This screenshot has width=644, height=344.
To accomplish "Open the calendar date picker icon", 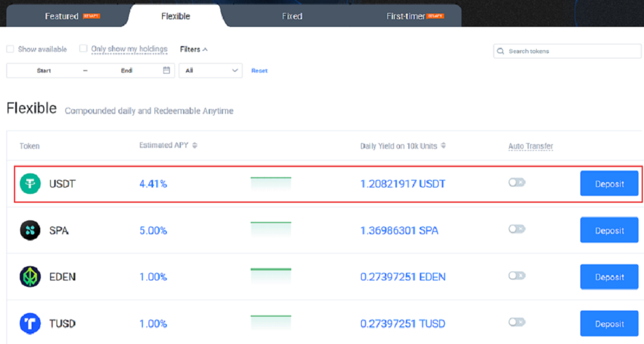I will pos(166,70).
